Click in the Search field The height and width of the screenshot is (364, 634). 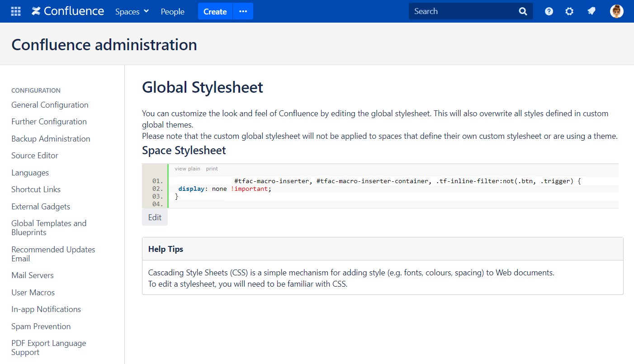point(461,11)
